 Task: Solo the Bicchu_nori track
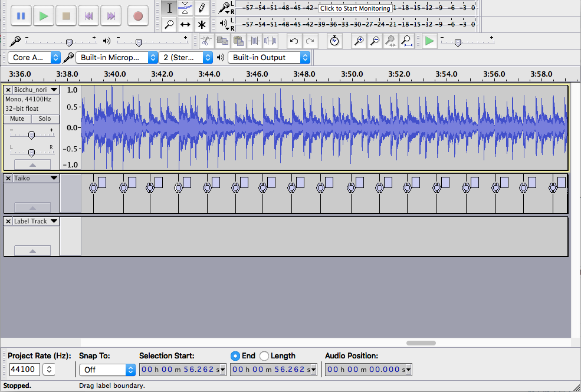coord(45,119)
